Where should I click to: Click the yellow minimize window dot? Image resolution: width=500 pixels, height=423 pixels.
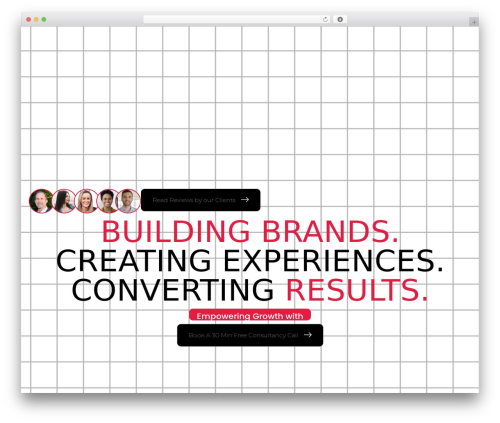(36, 20)
